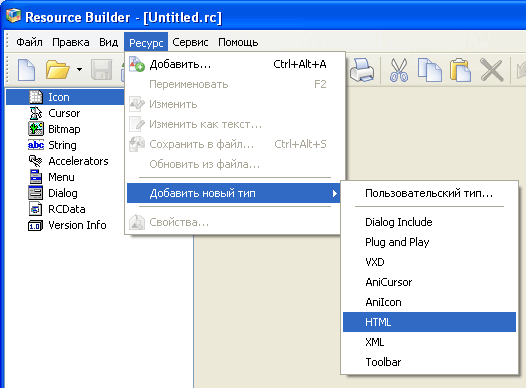Close the Ресурс menu
Screen dimensions: 526x389
pyautogui.click(x=146, y=42)
